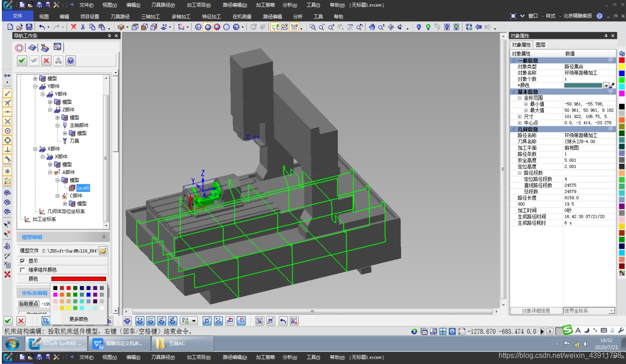
Task: Click the red 颜色 bar in 模型编辑
Action: tap(79, 279)
